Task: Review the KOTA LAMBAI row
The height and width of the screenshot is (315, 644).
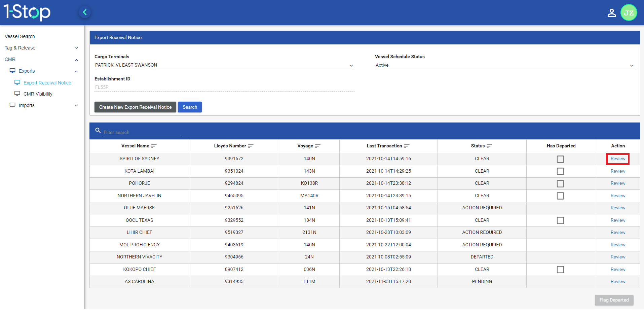Action: 618,171
